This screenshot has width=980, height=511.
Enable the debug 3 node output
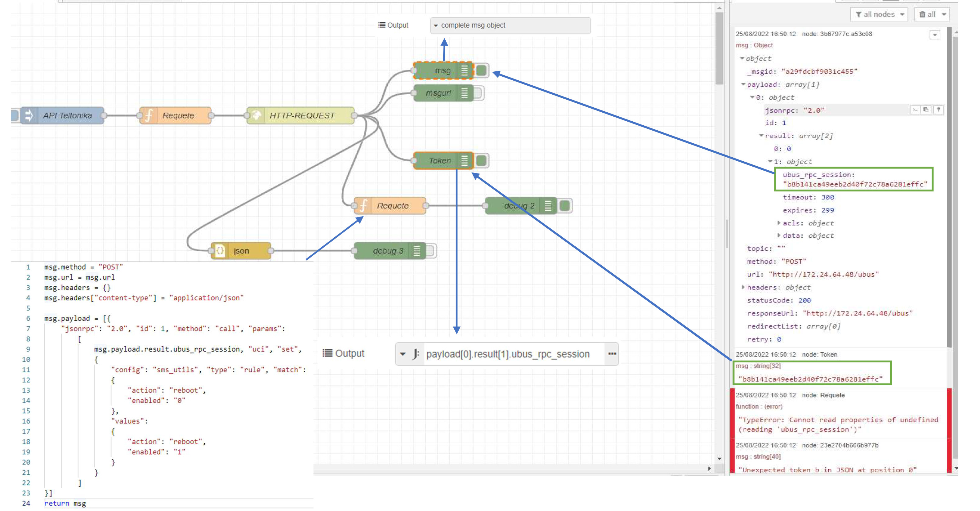431,251
